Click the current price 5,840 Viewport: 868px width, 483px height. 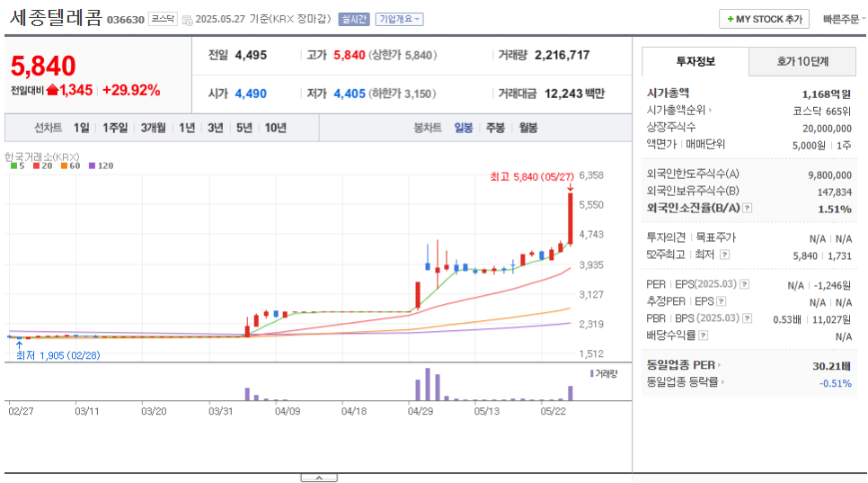[43, 66]
